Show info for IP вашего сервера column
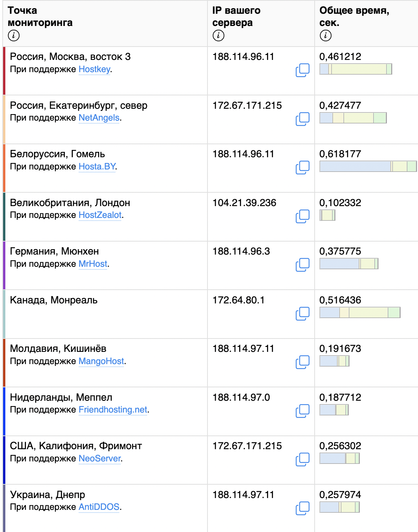 [219, 35]
